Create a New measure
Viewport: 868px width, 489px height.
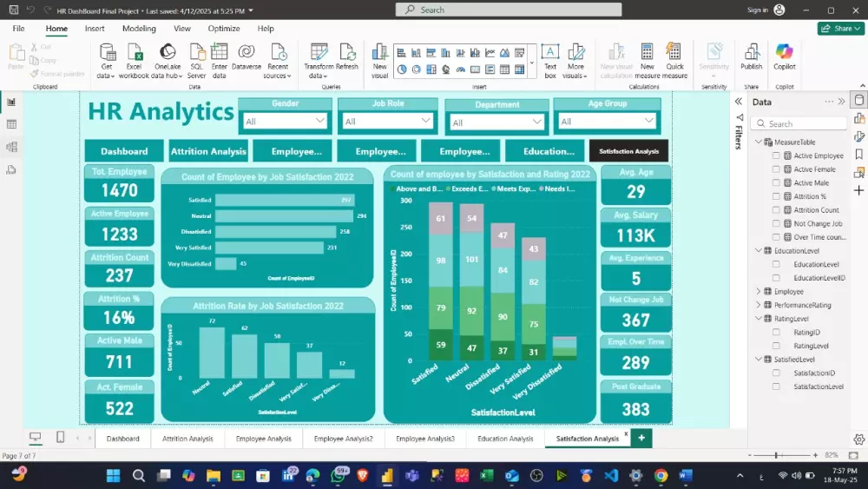[648, 61]
